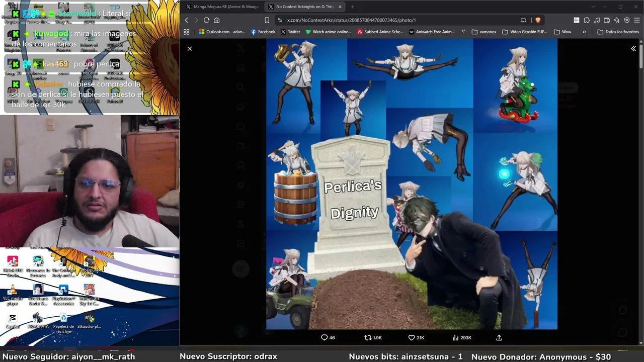This screenshot has height=362, width=644.
Task: Open Aniwatch Free Anime bookmark
Action: [432, 32]
